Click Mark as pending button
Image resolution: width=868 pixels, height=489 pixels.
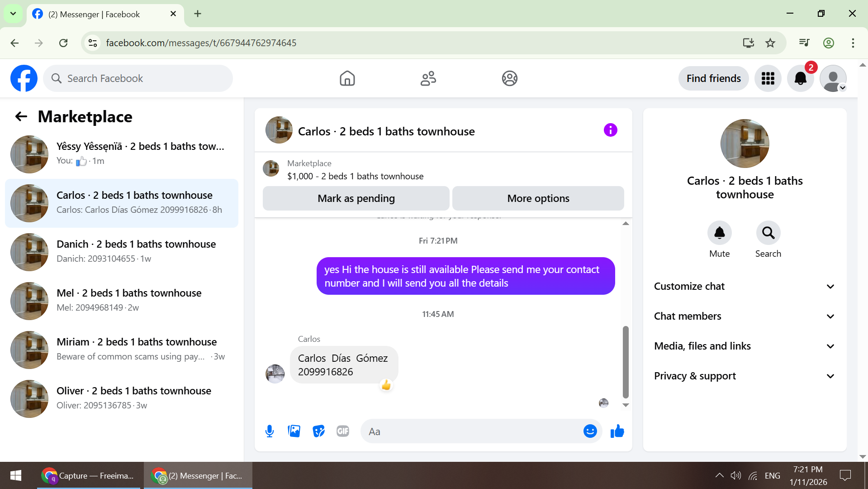pyautogui.click(x=356, y=198)
